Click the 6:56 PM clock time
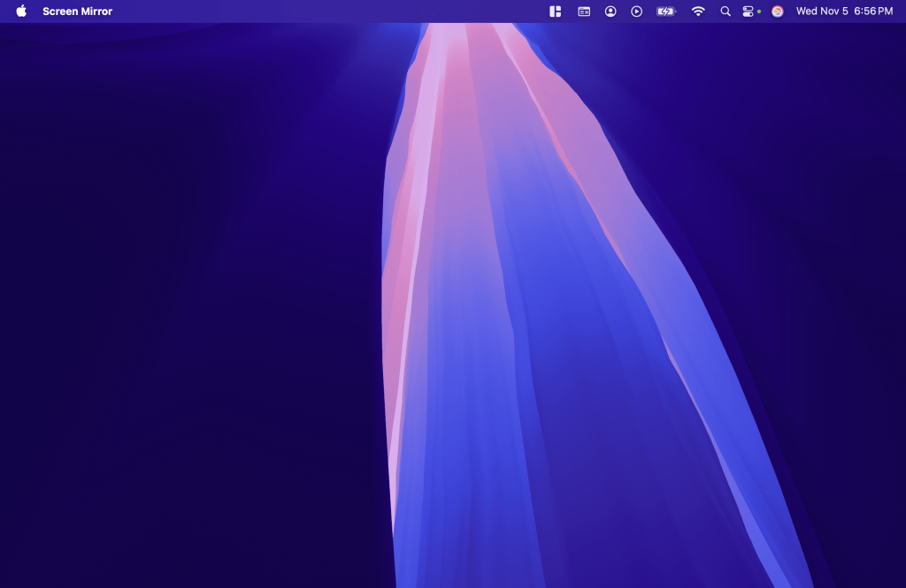This screenshot has height=588, width=906. point(873,11)
